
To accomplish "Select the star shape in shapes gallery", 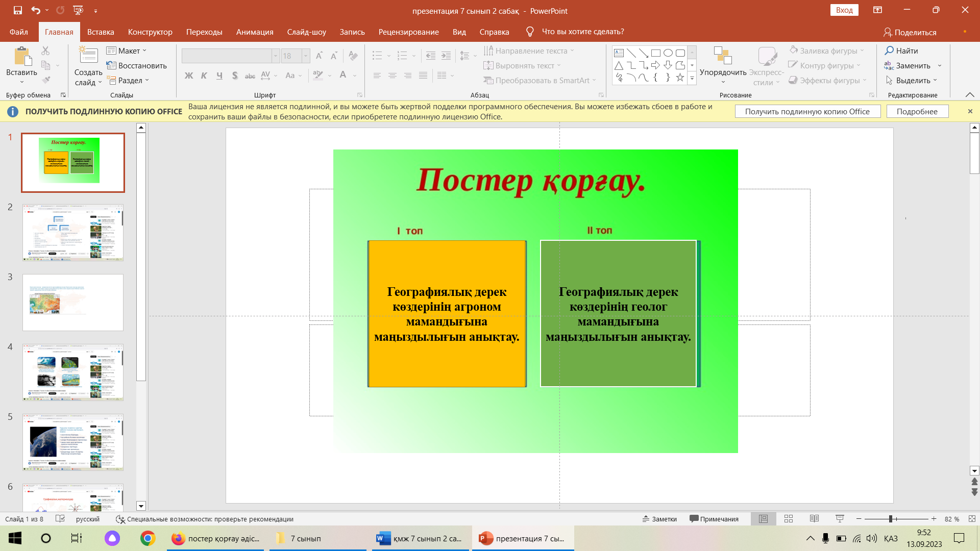I will click(x=680, y=78).
